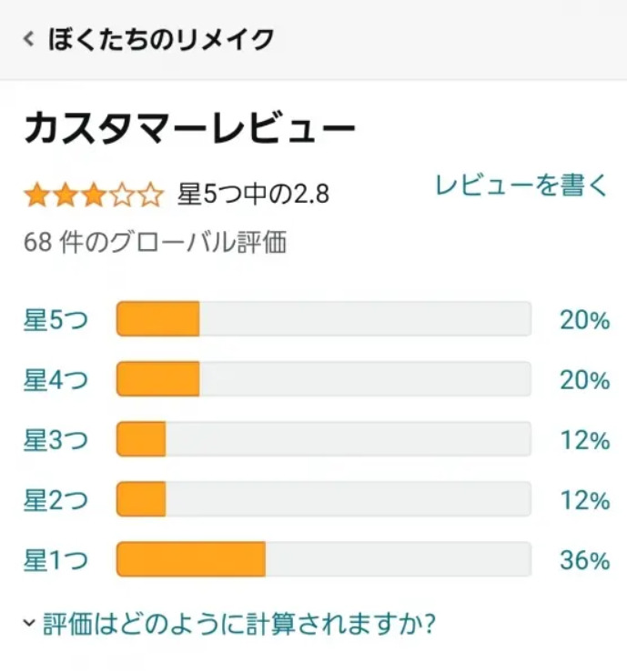Image resolution: width=627 pixels, height=672 pixels.
Task: Open the 星2つ reviews link
Action: pos(56,500)
